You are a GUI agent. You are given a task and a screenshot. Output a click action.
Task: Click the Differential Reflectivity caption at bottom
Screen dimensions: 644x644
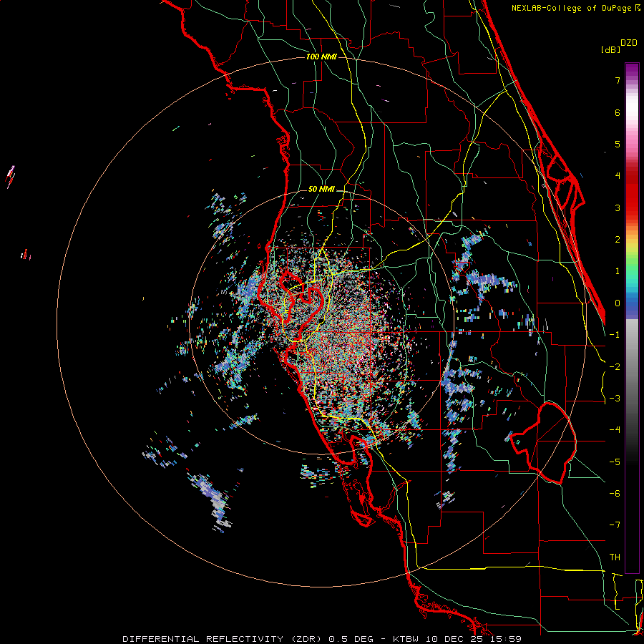322,639
